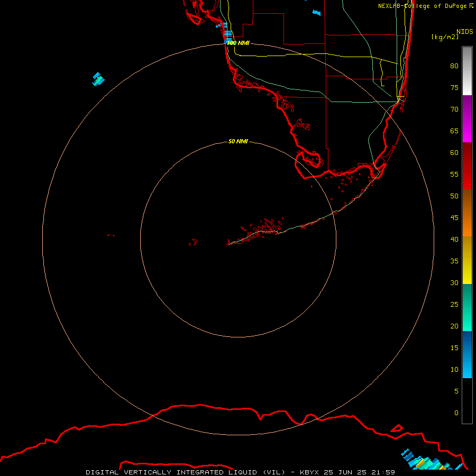Image resolution: width=476 pixels, height=476 pixels.
Task: Click the scale value 70
Action: (x=454, y=109)
